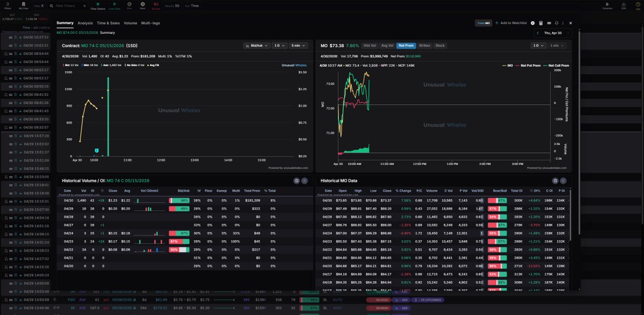Open contract chart 1 D range dropdown
The image size is (644, 315).
coord(279,46)
